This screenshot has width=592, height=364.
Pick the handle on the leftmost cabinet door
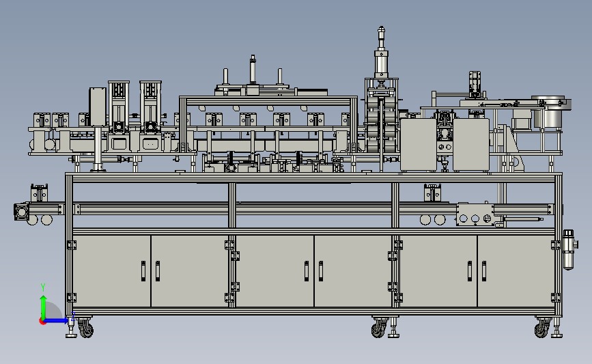pos(143,271)
